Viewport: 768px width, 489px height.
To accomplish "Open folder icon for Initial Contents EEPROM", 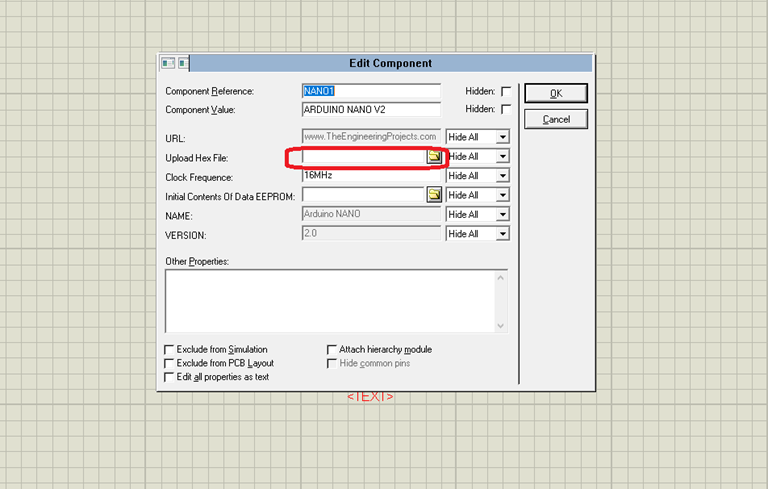I will pyautogui.click(x=434, y=195).
